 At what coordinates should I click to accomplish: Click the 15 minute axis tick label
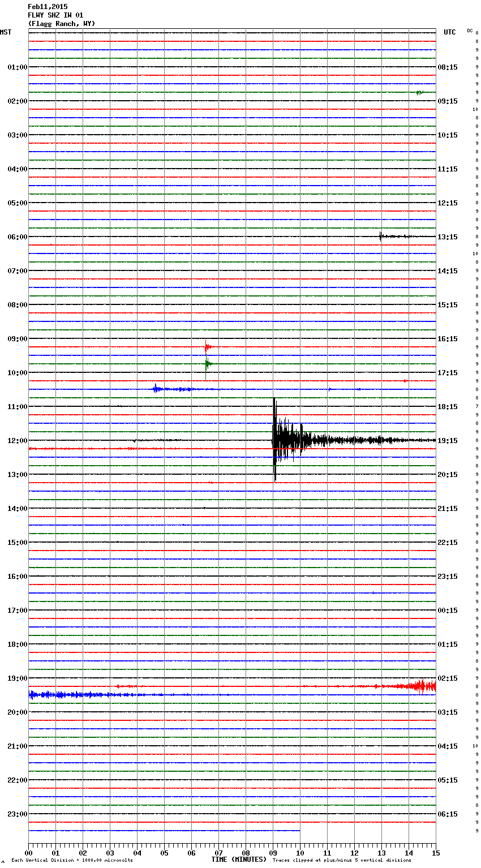436,853
